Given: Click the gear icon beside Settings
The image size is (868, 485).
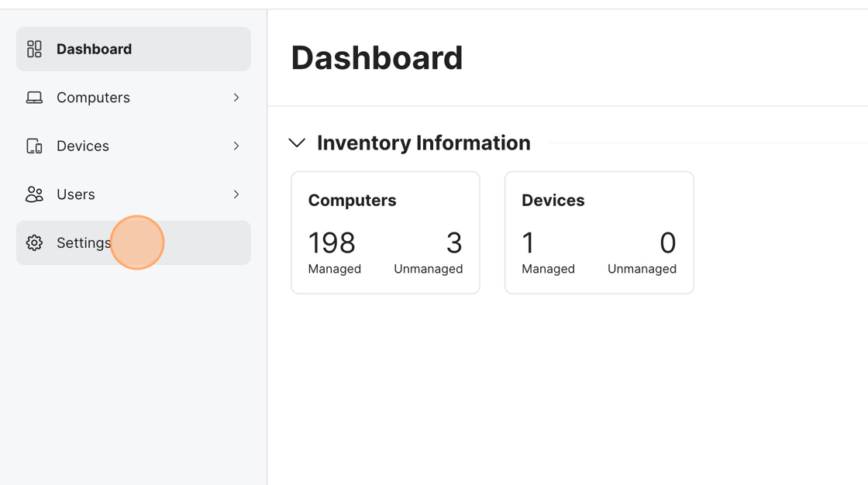Looking at the screenshot, I should [x=34, y=242].
